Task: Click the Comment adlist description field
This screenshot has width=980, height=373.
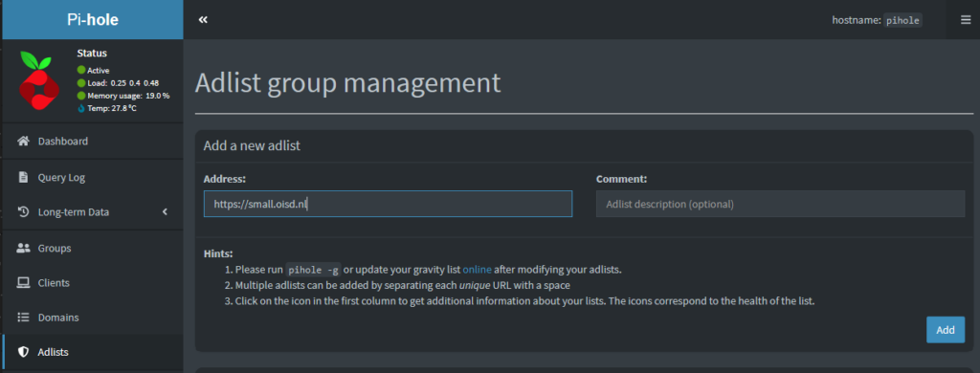Action: (x=780, y=204)
